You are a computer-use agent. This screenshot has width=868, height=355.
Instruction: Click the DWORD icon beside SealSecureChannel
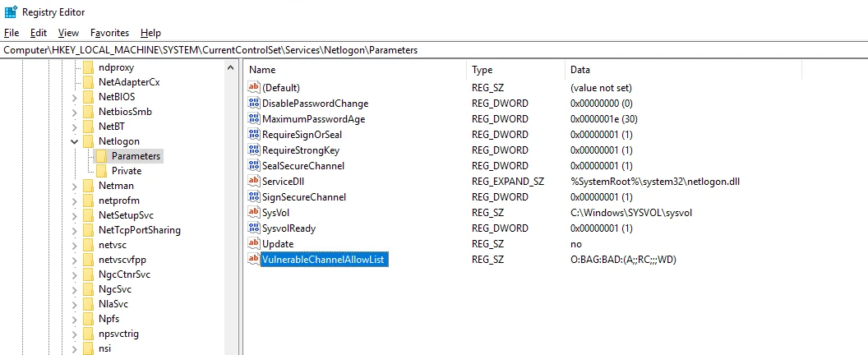[253, 166]
